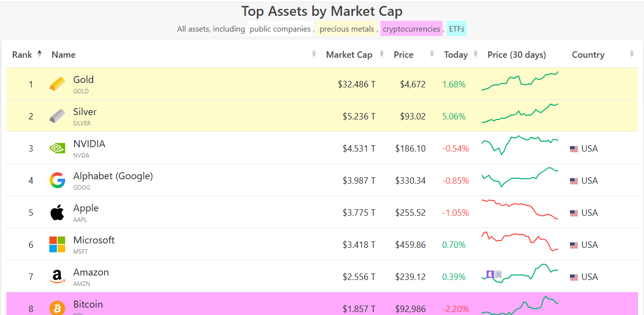The height and width of the screenshot is (315, 644).
Task: Select the Microsoft four-square logo
Action: pos(57,244)
